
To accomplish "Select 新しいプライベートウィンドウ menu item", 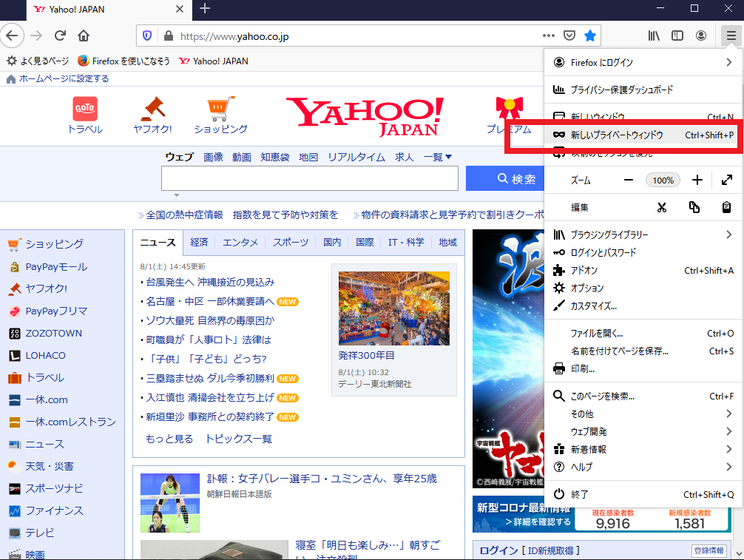I will 643,135.
